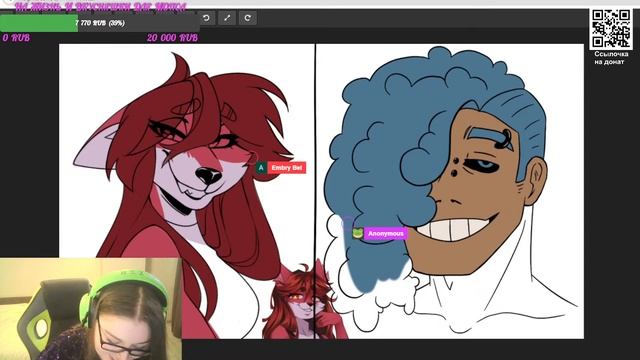Click the '20 000 RUB' goal target text
The image size is (640, 360).
[172, 38]
